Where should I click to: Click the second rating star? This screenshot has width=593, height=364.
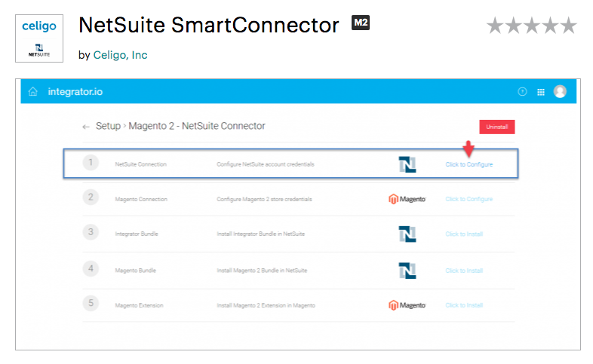(513, 26)
